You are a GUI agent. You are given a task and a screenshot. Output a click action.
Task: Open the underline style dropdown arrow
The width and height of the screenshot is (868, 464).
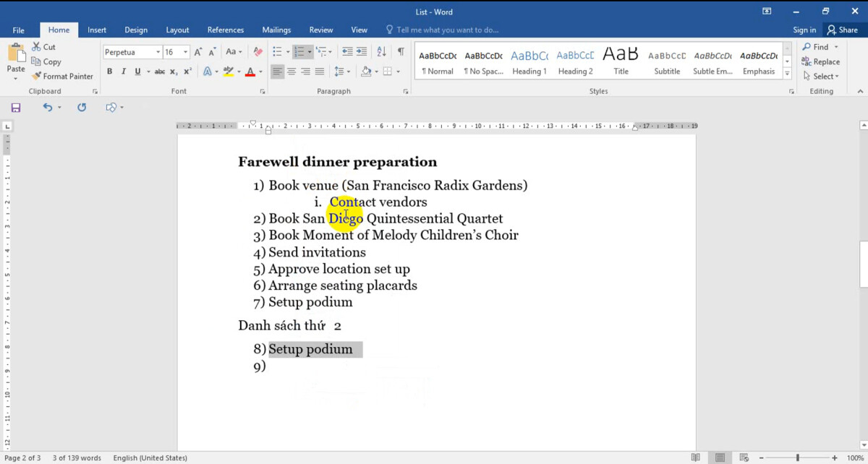tap(148, 72)
